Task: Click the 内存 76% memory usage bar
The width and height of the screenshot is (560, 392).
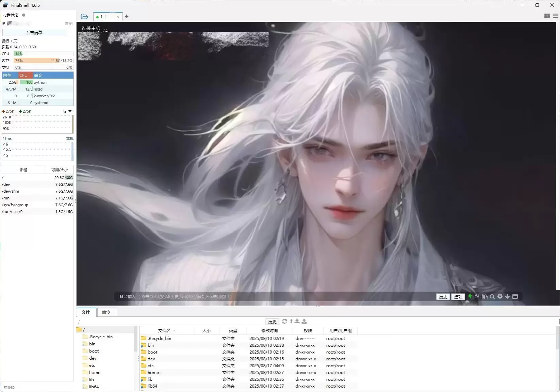Action: click(44, 61)
